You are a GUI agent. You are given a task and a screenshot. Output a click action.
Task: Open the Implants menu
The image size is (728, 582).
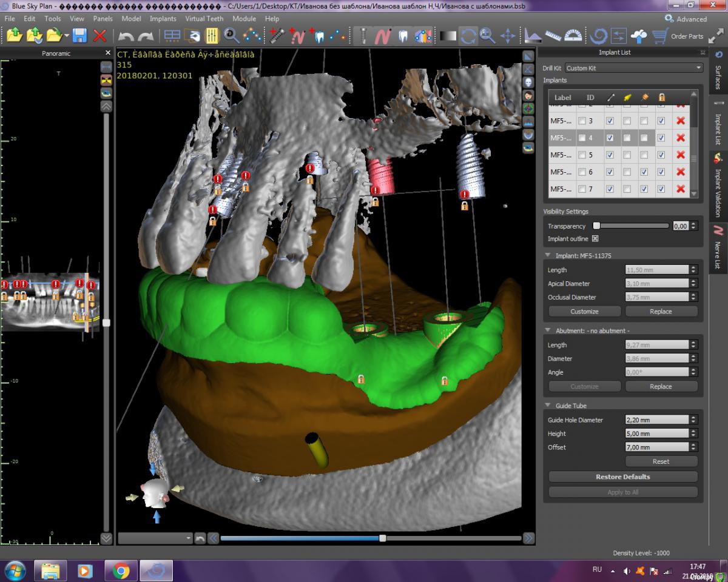163,19
